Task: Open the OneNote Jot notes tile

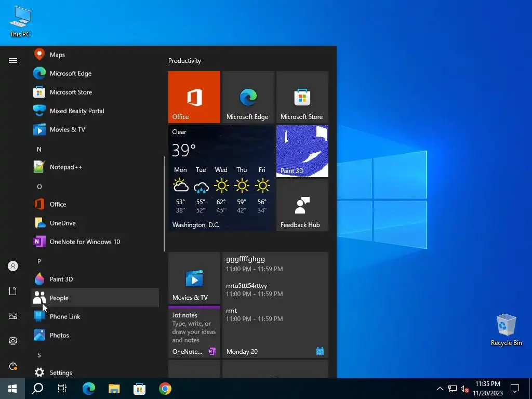Action: (194, 332)
